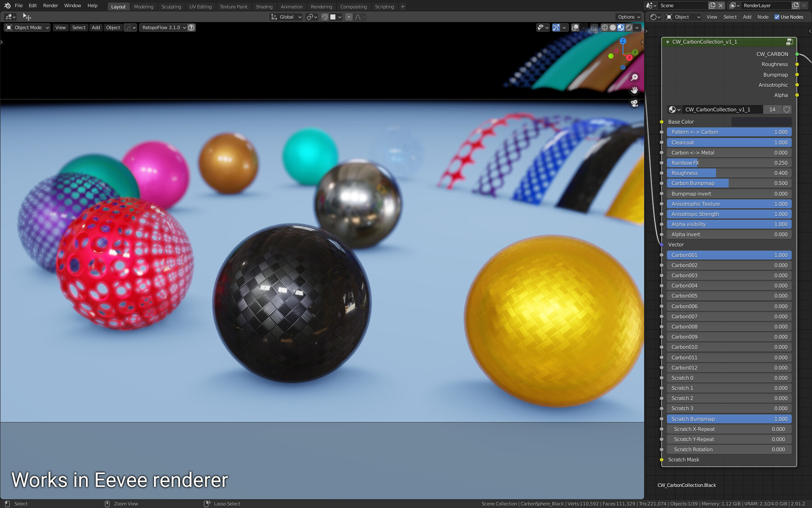Toggle X-axis gizmo on navigation widget
Screen dimensions: 812x508
pyautogui.click(x=630, y=58)
